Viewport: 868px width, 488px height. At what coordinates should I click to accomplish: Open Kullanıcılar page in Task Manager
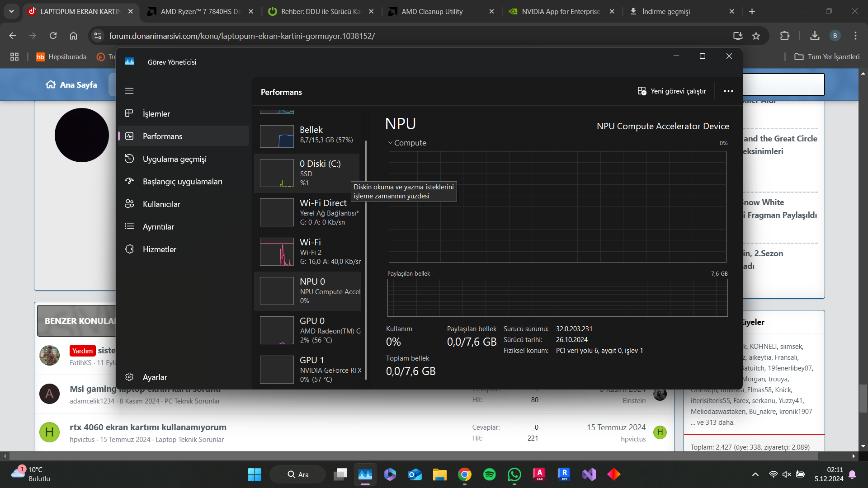coord(184,204)
